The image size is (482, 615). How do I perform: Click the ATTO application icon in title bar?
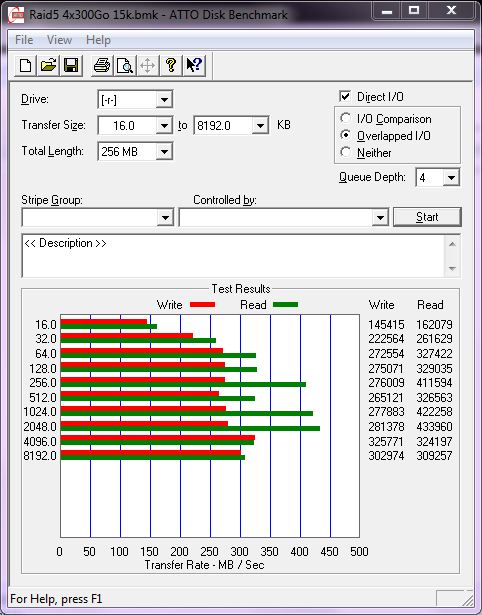16,15
